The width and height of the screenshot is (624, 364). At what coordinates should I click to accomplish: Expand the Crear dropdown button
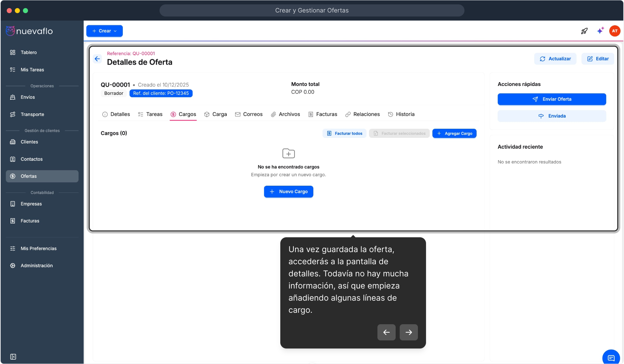[x=105, y=31]
